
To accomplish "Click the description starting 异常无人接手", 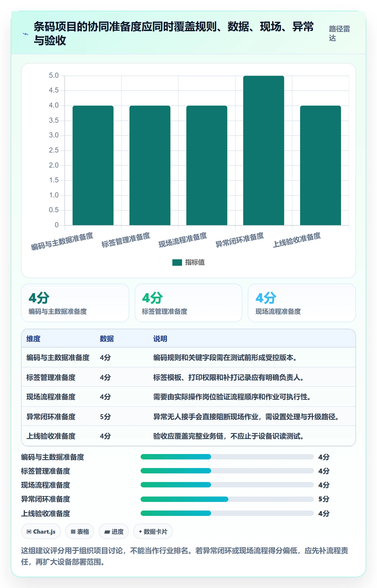I will [x=246, y=417].
